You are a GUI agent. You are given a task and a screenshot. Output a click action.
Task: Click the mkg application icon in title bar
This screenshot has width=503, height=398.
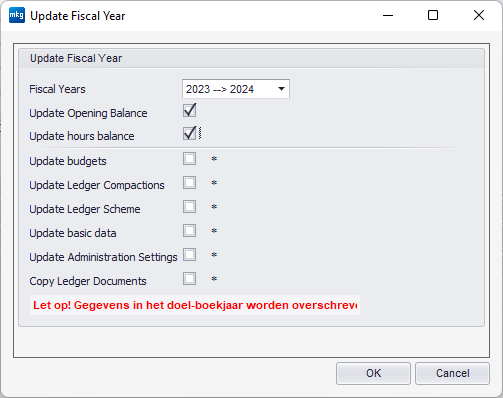coord(17,15)
